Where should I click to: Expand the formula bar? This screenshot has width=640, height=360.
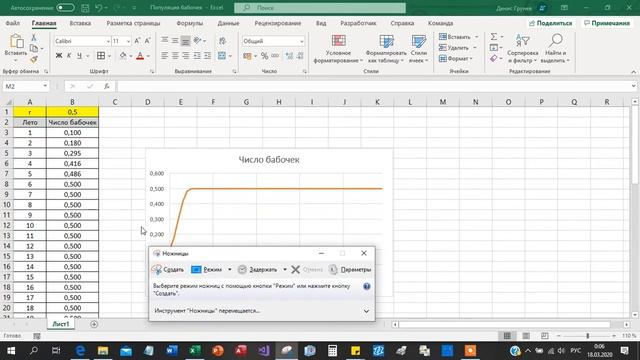click(633, 86)
